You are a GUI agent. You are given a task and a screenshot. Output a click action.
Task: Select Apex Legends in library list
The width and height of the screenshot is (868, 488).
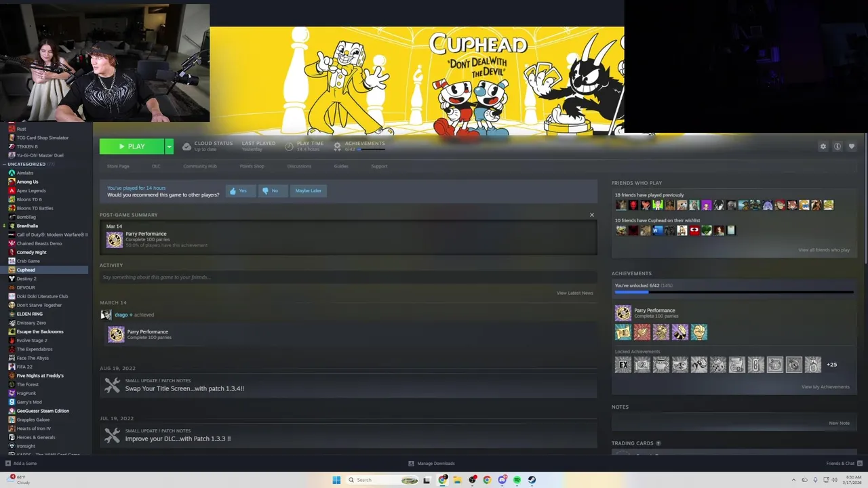(31, 190)
